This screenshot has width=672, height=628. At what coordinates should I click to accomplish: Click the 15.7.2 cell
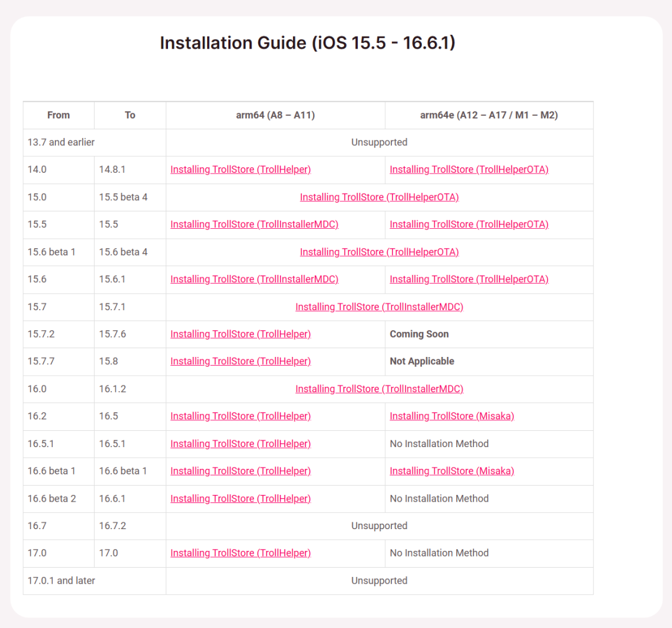pyautogui.click(x=58, y=334)
